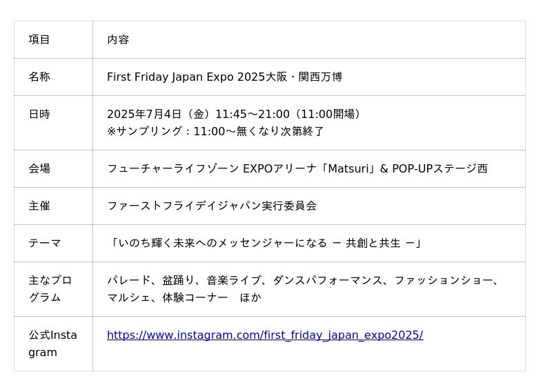
Task: Select the テーマ row label
Action: 45,243
